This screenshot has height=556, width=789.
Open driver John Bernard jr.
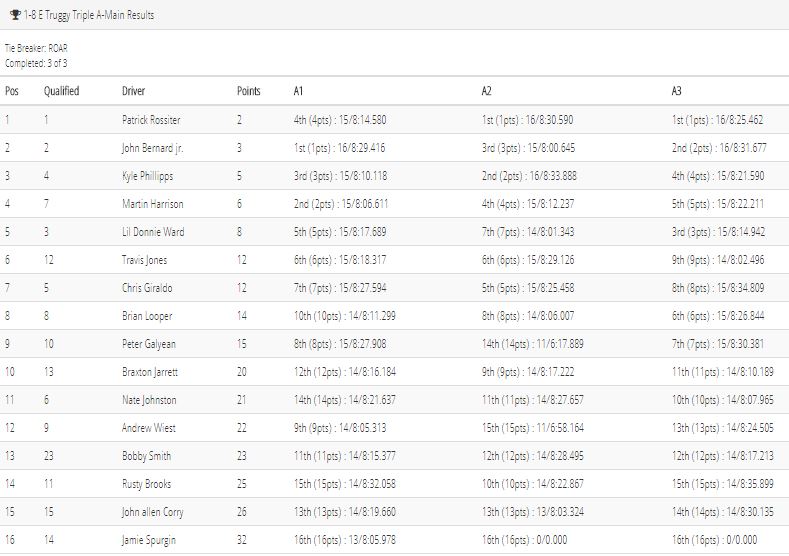coord(152,148)
